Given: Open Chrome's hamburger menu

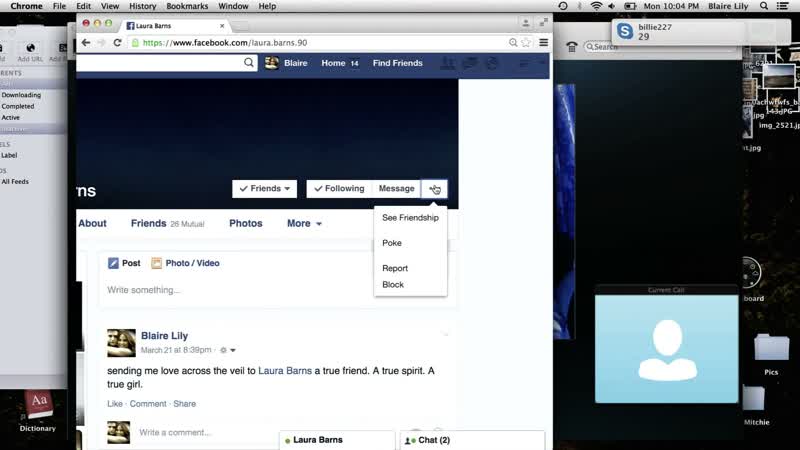Looking at the screenshot, I should (x=543, y=43).
